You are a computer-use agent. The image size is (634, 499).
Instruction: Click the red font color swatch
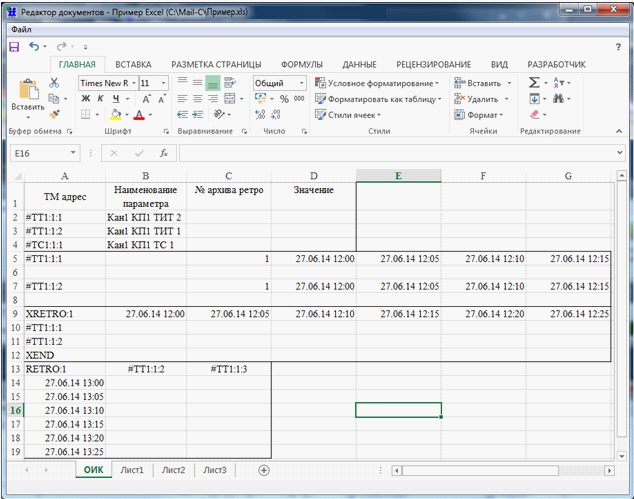pyautogui.click(x=139, y=115)
